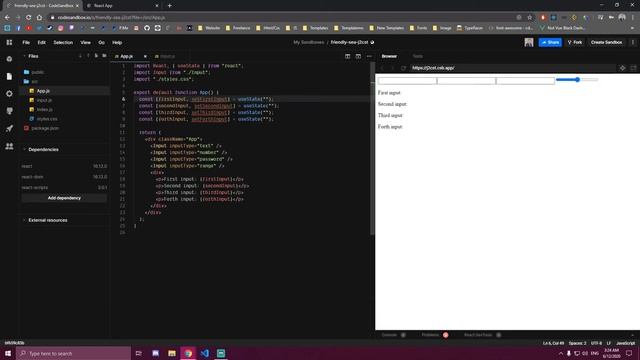Close the App.js editor tab

145,56
